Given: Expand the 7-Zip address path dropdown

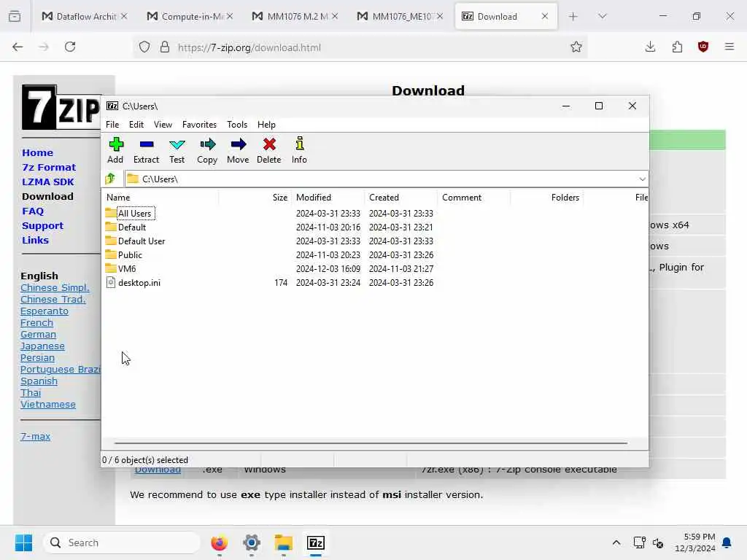Looking at the screenshot, I should (642, 179).
